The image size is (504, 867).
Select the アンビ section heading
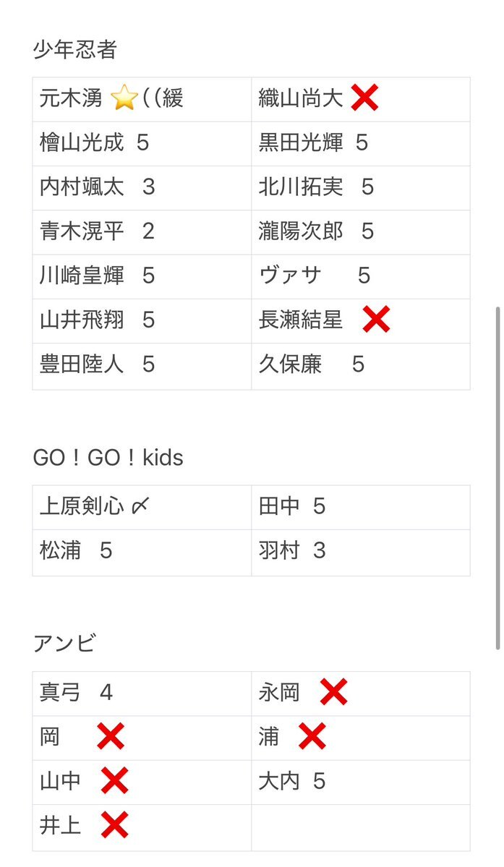coord(64,644)
